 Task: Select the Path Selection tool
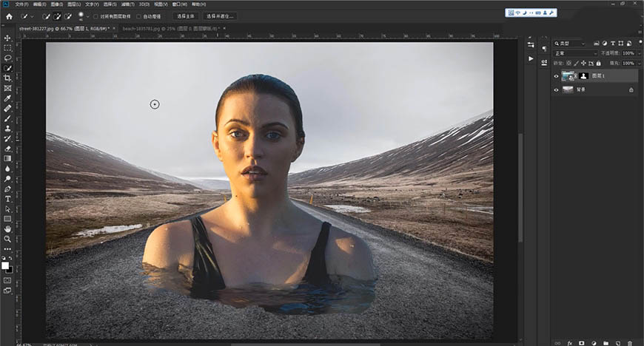[7, 209]
